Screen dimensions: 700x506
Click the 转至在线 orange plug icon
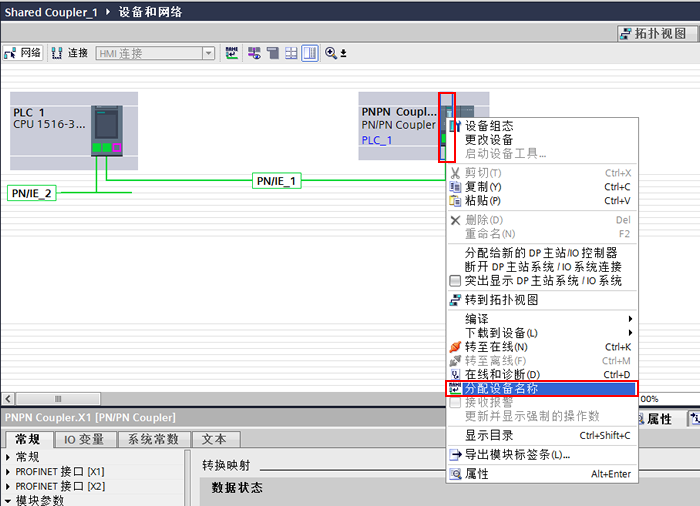click(455, 347)
